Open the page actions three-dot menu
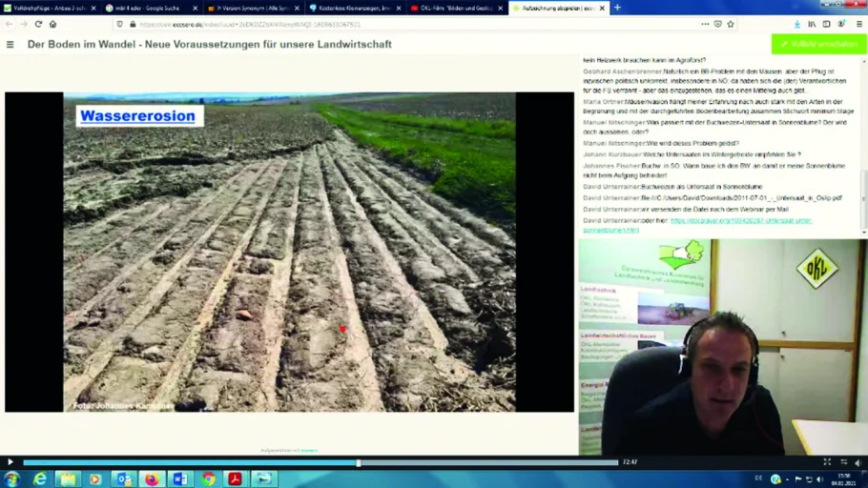The height and width of the screenshot is (488, 868). (705, 24)
